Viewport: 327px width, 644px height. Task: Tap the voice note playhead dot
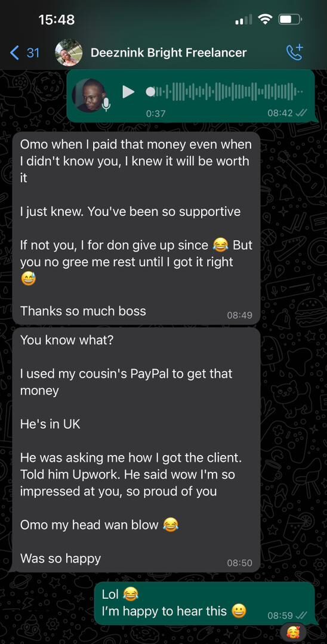pyautogui.click(x=151, y=92)
